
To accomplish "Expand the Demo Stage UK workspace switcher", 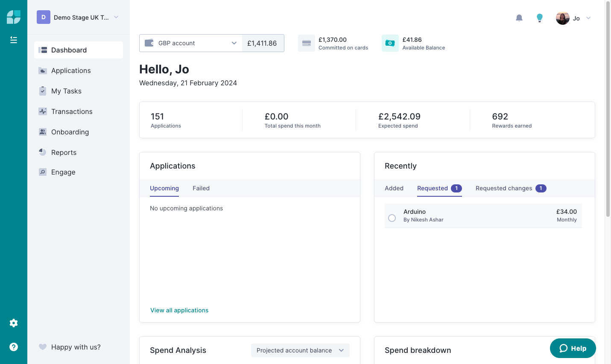I will pyautogui.click(x=116, y=17).
